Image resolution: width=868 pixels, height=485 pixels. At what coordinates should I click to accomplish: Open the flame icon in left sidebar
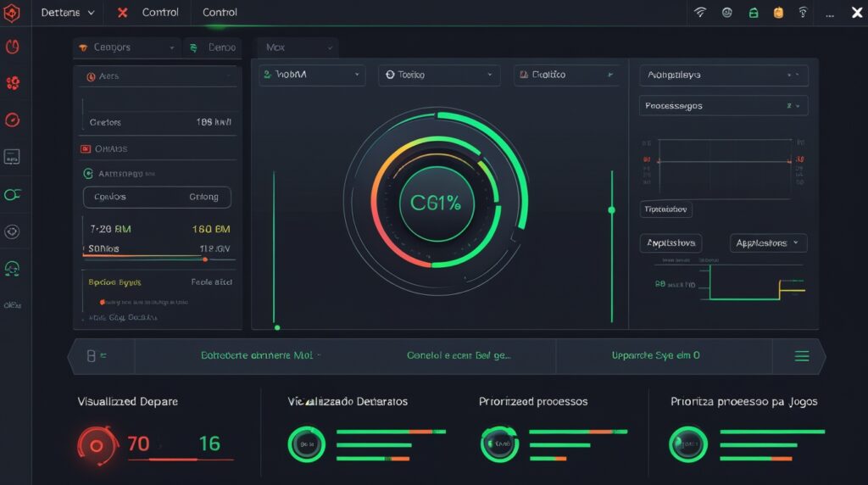tap(12, 47)
